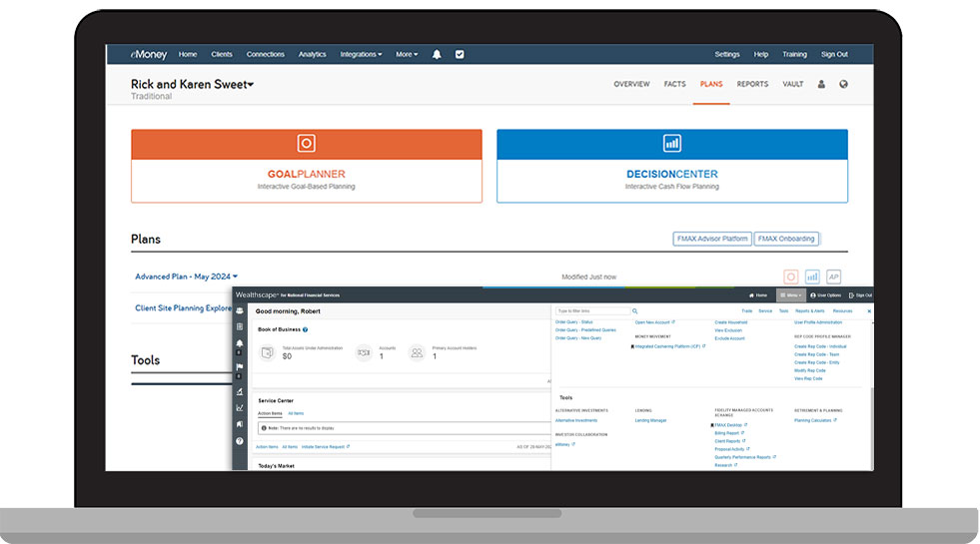Click the checkmark tasks icon in header
The height and width of the screenshot is (544, 980).
point(460,55)
